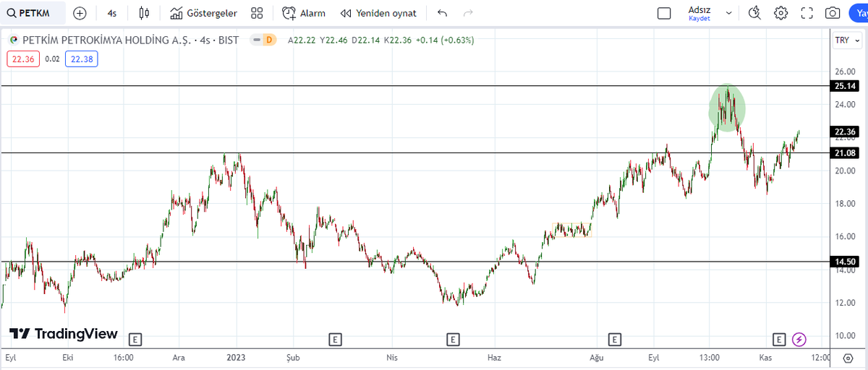Open the Adsız layout name
868x370 pixels.
pyautogui.click(x=699, y=9)
